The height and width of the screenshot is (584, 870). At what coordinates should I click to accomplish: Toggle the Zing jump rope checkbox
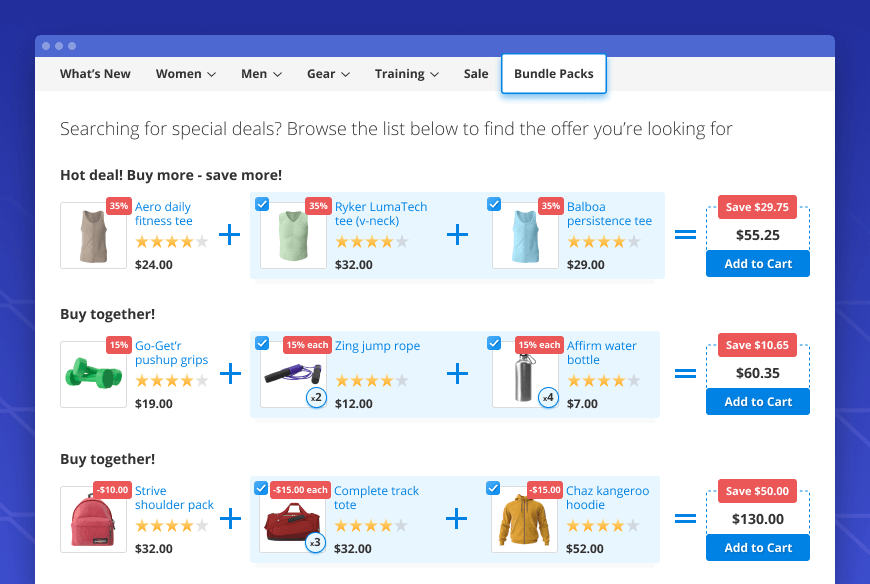(262, 342)
